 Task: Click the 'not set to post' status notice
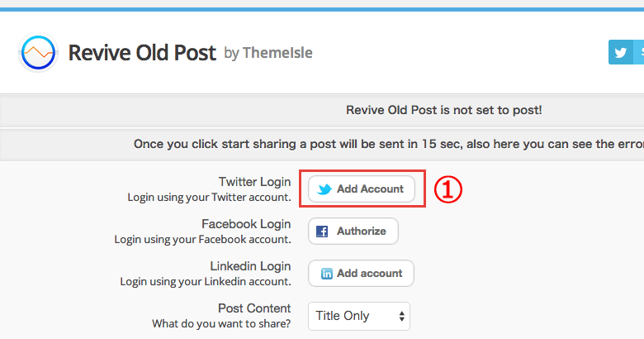[x=444, y=110]
